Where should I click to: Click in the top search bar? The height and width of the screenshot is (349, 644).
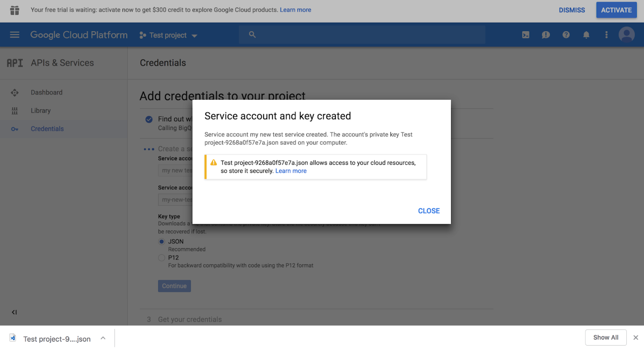(x=362, y=35)
